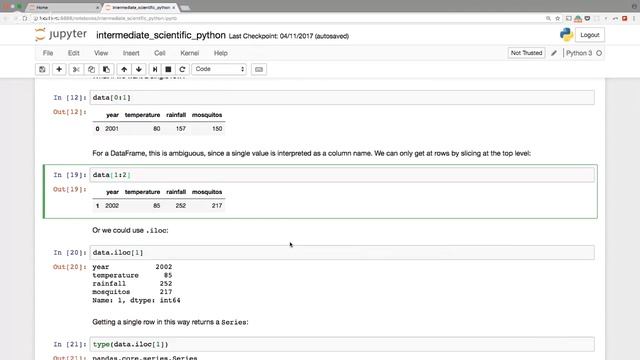Open the command palette keyboard icon
Viewport: 640px width, 360px height.
tap(259, 69)
